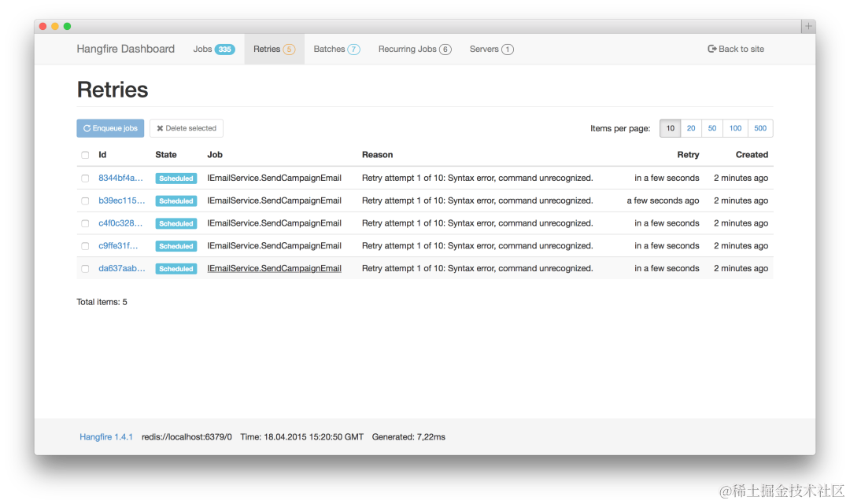This screenshot has height=504, width=850.
Task: Check the box for job b39ec115
Action: coord(85,200)
